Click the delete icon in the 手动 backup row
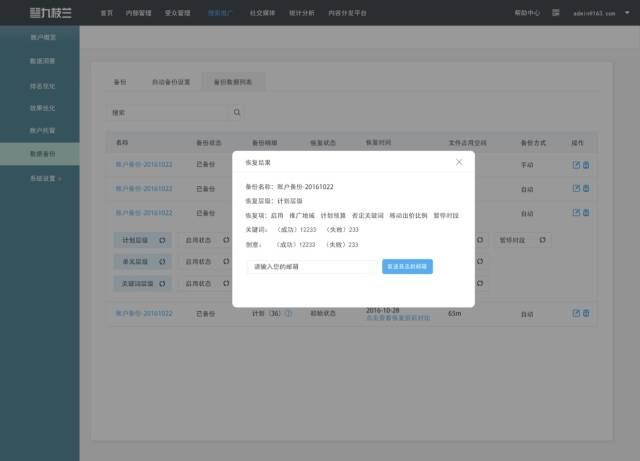 (586, 165)
